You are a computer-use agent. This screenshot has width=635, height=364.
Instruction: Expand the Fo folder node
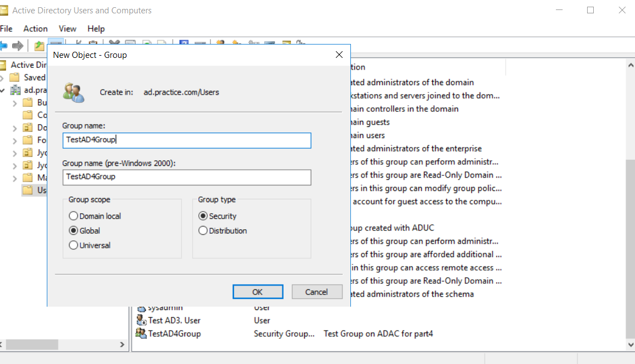tap(14, 141)
